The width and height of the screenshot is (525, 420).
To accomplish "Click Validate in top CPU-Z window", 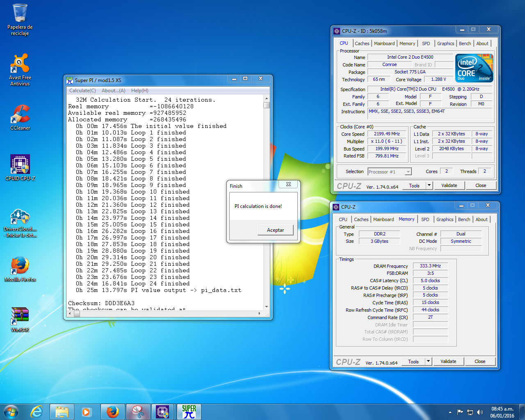I will pos(449,185).
